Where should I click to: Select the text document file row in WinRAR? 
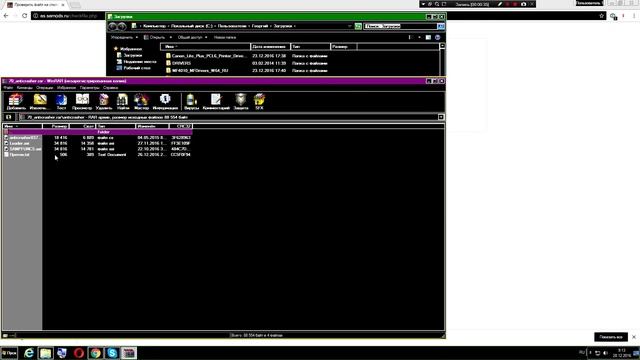(x=97, y=155)
